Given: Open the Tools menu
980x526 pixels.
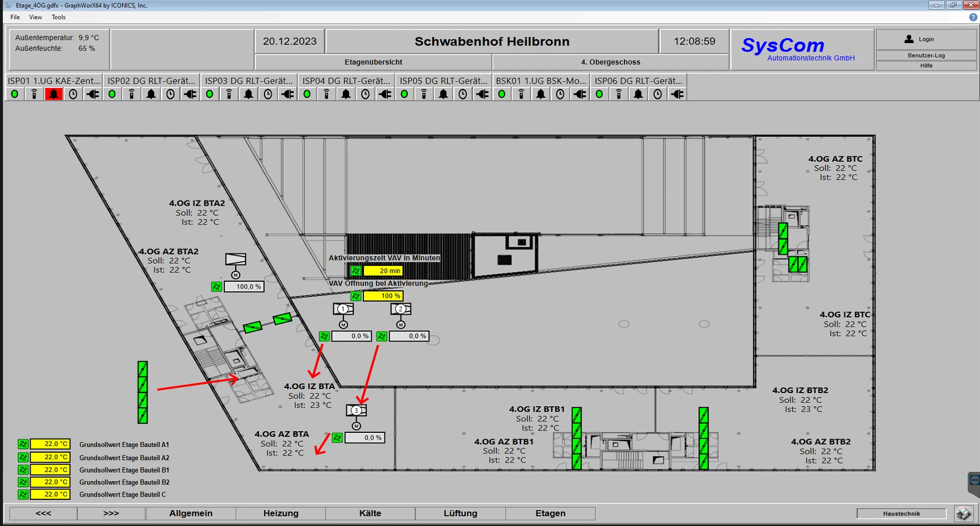Looking at the screenshot, I should 58,17.
